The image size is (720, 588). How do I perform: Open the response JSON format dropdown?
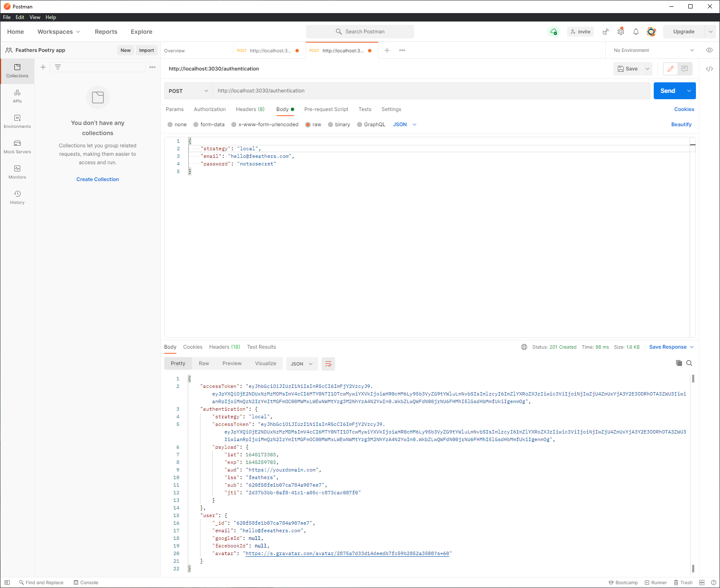point(302,364)
